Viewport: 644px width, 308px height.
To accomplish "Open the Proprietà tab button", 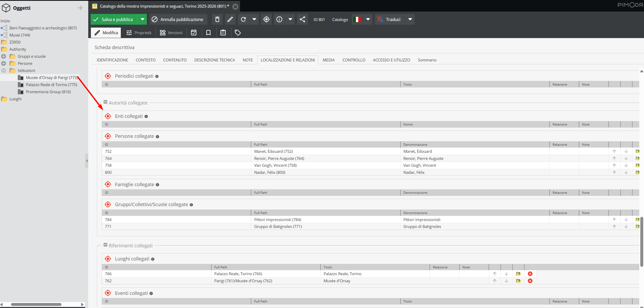I will [x=139, y=33].
